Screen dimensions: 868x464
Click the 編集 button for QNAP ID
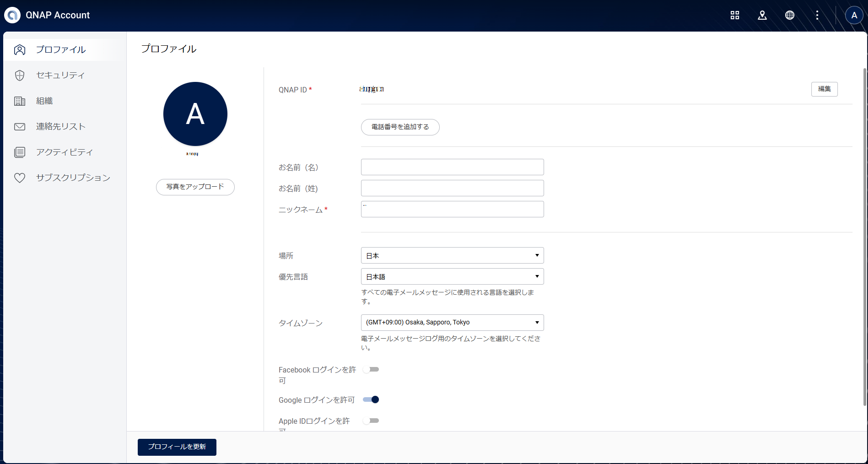[x=824, y=89]
